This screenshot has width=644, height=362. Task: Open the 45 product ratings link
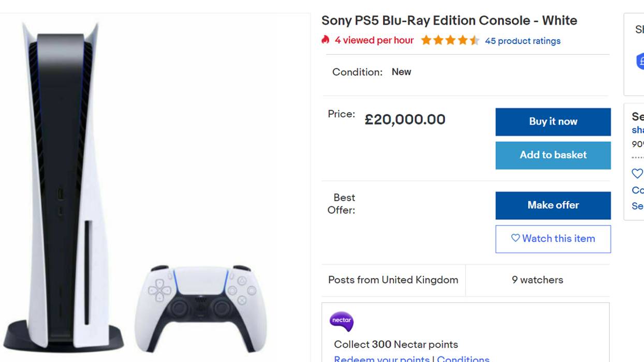(x=522, y=41)
